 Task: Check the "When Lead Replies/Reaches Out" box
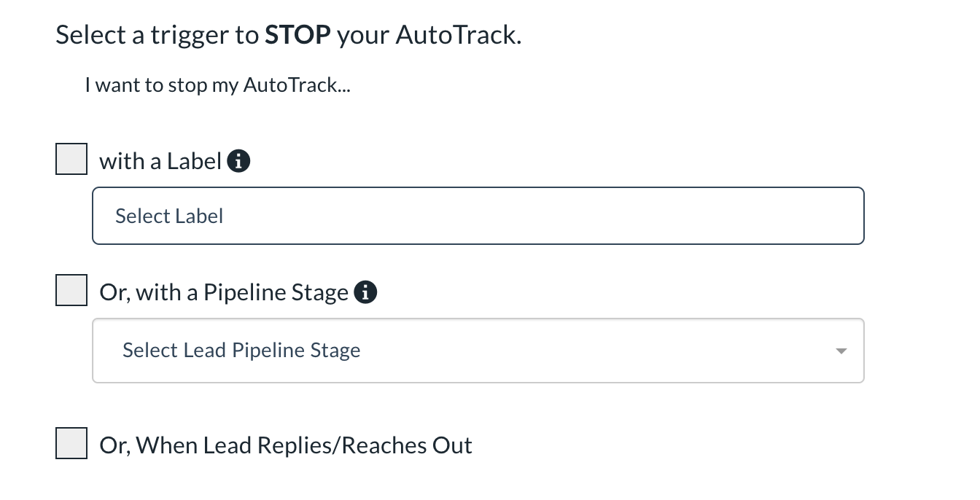point(71,443)
